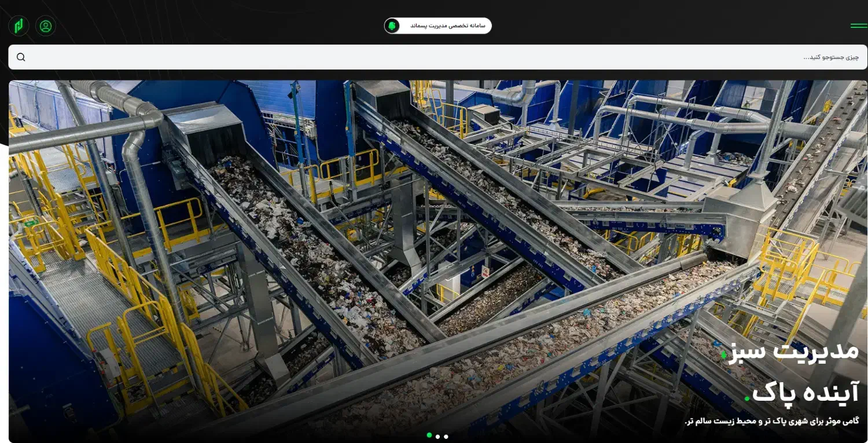Click the green dot after 'آینده پاک'

(747, 398)
